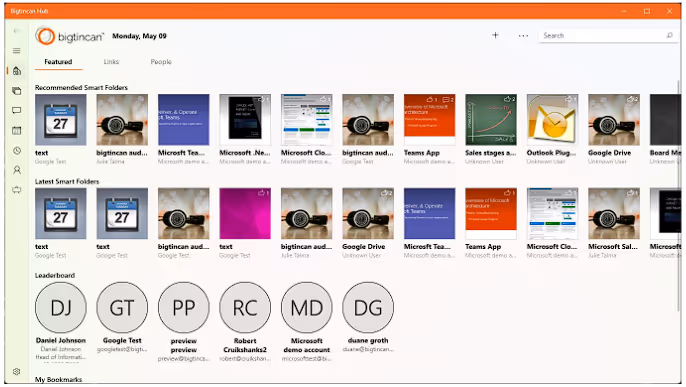Click the 'Leaderboard' heading
686x387 pixels.
coord(55,275)
